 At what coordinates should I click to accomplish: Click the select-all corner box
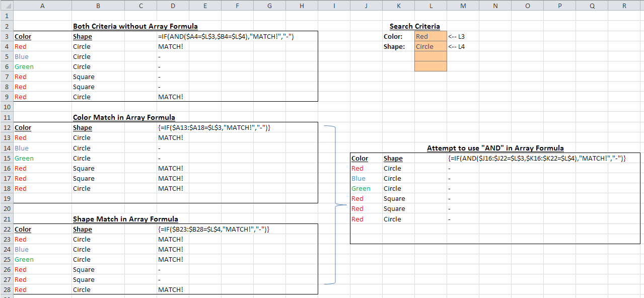[x=7, y=6]
